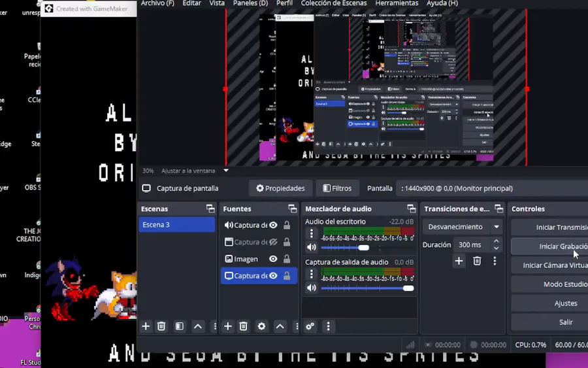
Task: Show the hidden window Captura source
Action: (x=273, y=242)
